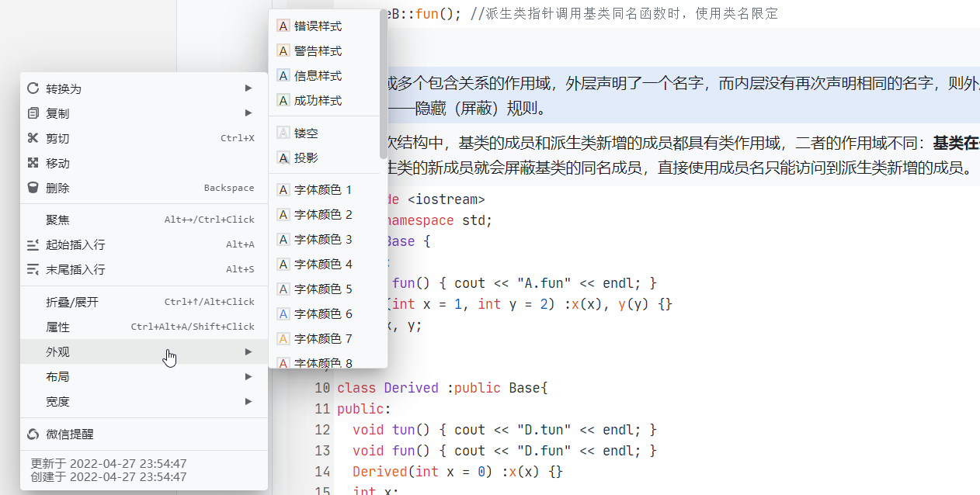Viewport: 980px width, 495px height.
Task: Click the green A icon for 成功样式
Action: pos(283,101)
